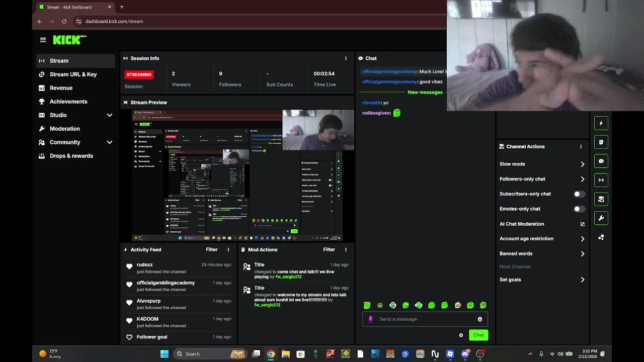Open Activity Feed Filter dropdown
The width and height of the screenshot is (644, 362).
pos(211,249)
